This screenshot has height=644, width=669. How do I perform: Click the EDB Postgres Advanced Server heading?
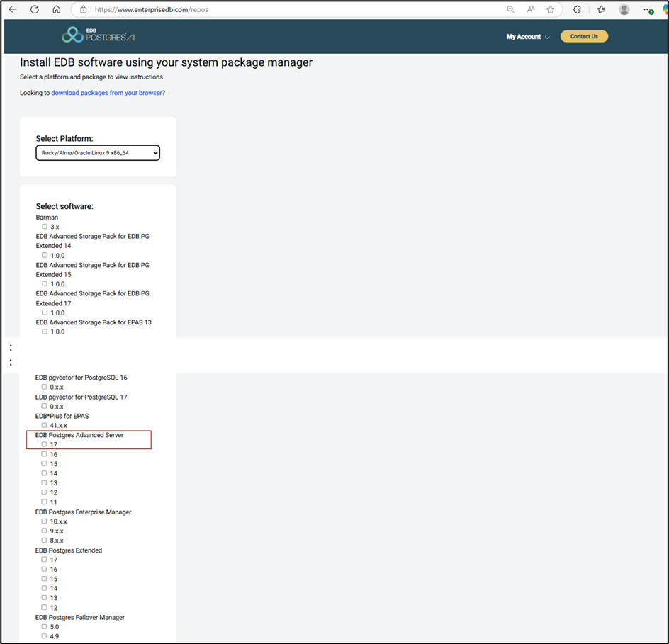tap(79, 435)
